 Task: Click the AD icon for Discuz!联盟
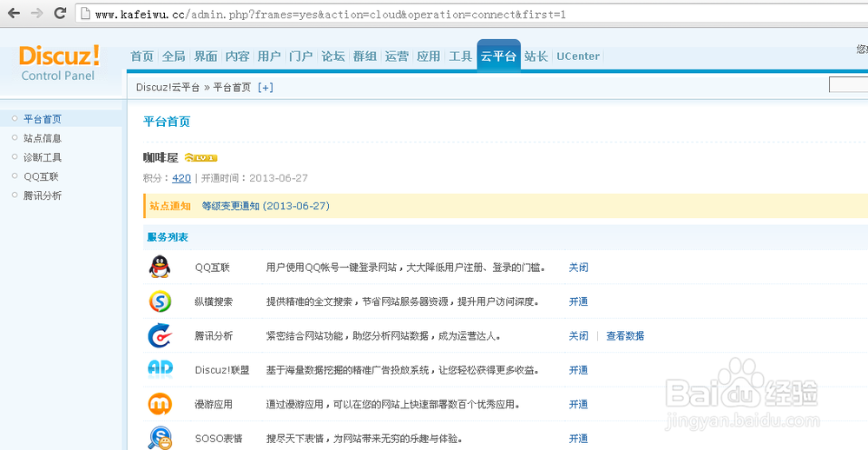[161, 370]
